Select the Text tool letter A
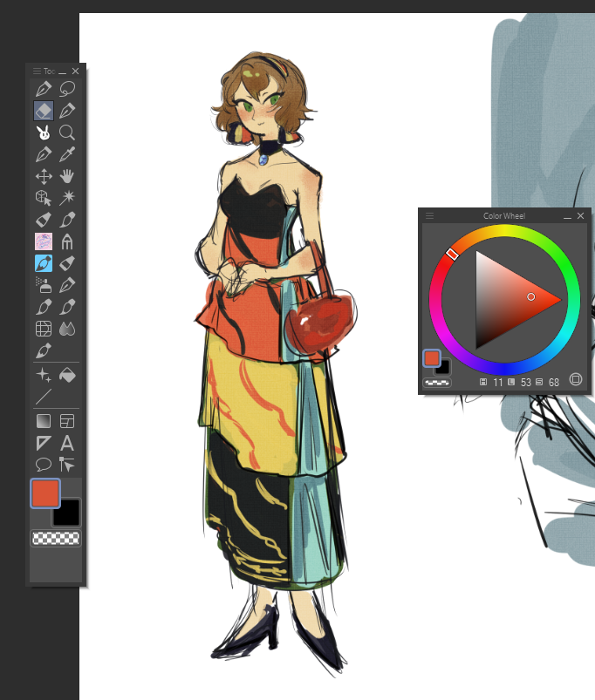The height and width of the screenshot is (700, 595). 67,443
